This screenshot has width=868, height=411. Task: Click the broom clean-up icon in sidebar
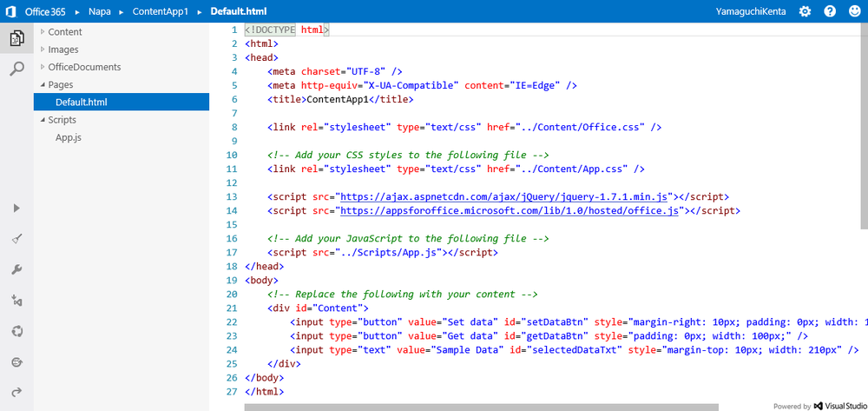[16, 239]
